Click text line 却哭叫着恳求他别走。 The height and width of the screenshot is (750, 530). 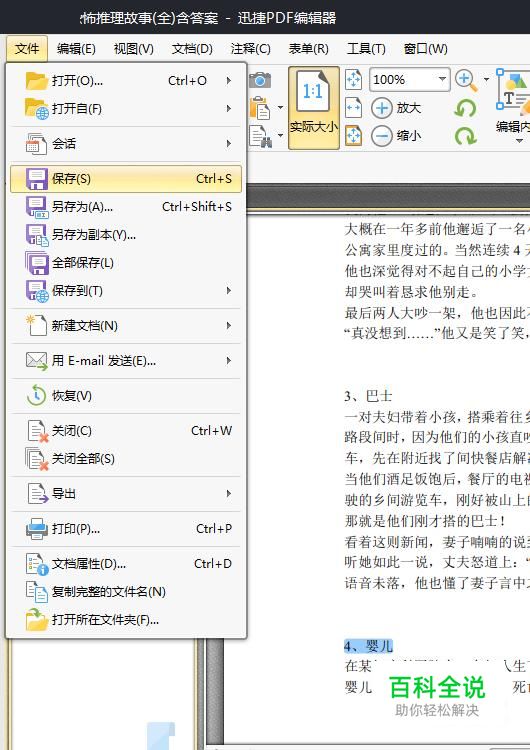(411, 292)
